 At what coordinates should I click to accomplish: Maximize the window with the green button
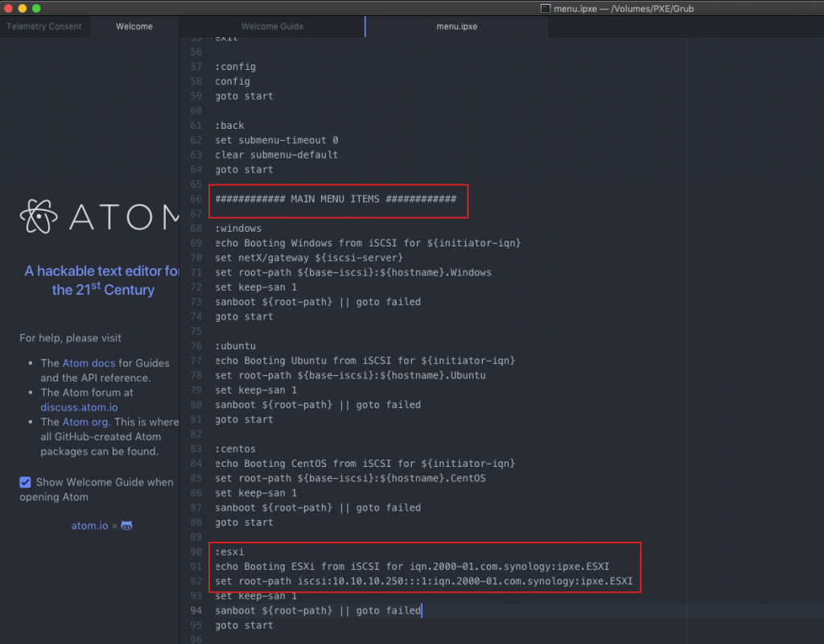36,8
